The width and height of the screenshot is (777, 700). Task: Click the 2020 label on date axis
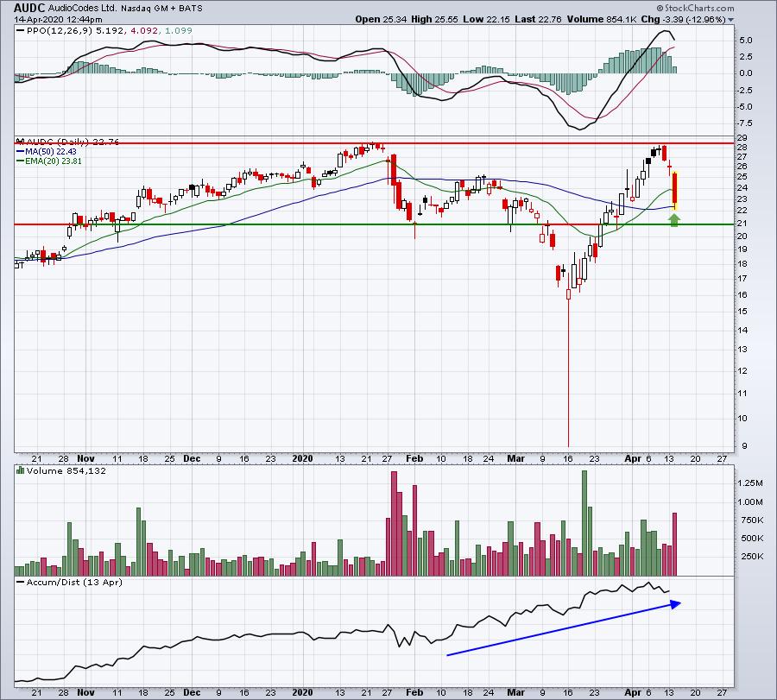302,458
